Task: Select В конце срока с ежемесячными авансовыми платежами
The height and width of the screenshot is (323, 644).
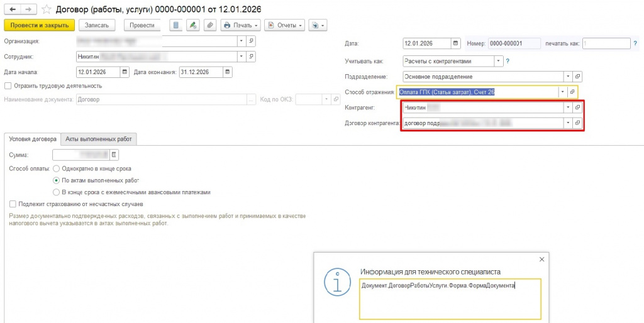Action: 56,192
